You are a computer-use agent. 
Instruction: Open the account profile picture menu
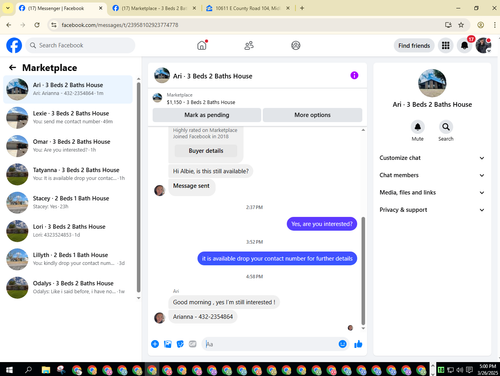click(483, 45)
